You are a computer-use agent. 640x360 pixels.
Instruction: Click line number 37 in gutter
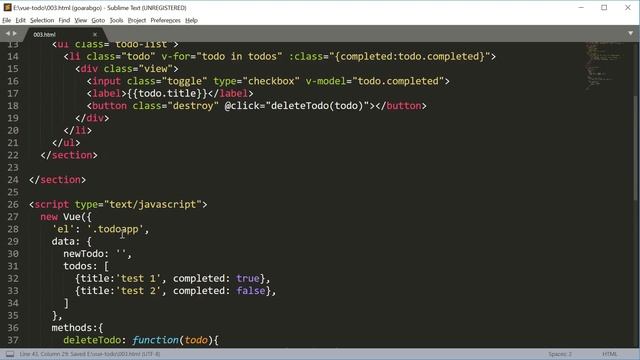coord(13,340)
